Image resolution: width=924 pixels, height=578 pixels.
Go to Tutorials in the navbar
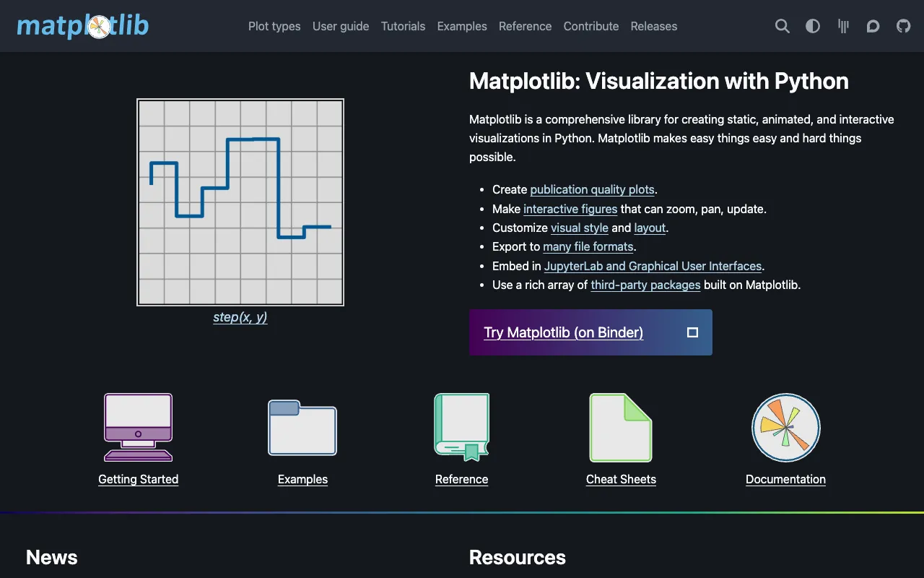(x=403, y=26)
